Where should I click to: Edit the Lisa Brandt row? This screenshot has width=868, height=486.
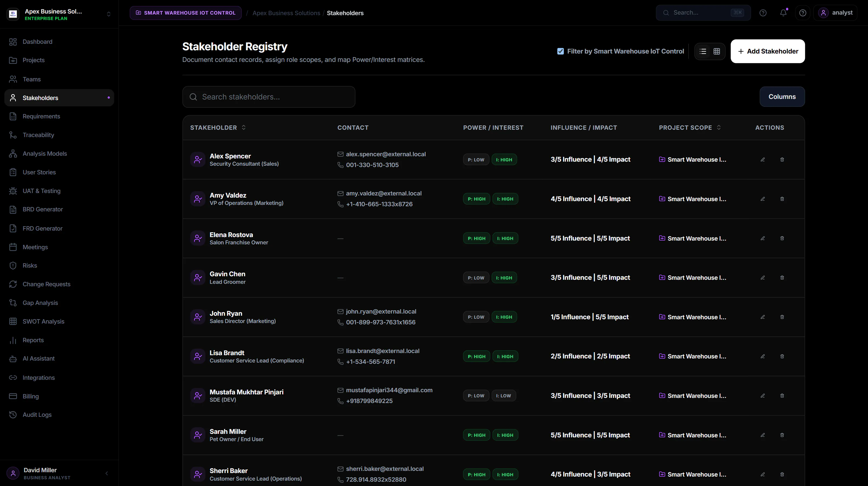763,356
